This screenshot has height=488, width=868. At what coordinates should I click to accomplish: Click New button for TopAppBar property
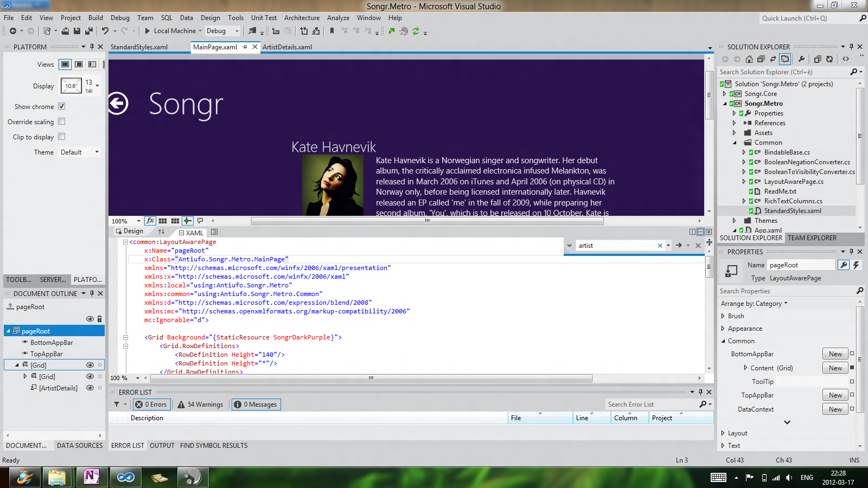click(835, 395)
